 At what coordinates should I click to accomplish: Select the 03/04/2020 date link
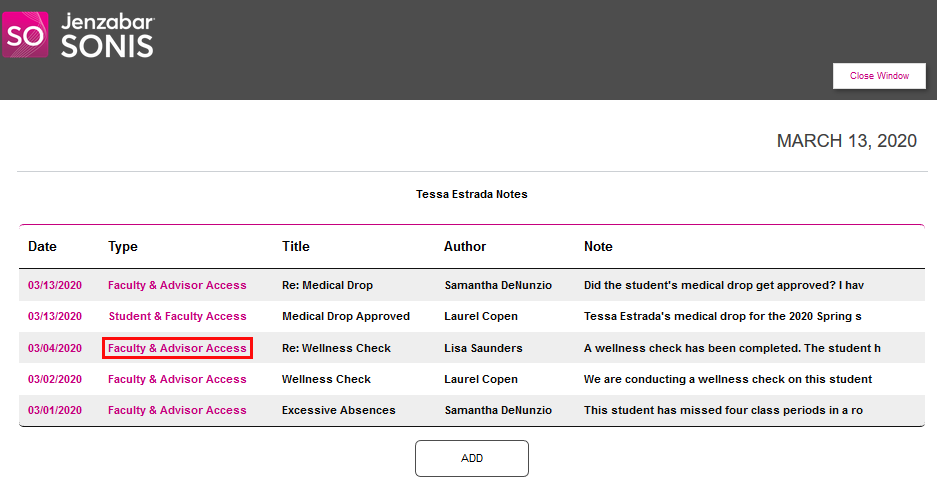pyautogui.click(x=55, y=349)
